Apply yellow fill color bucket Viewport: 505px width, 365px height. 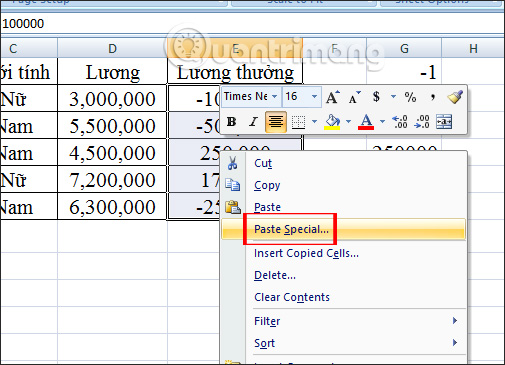pyautogui.click(x=332, y=122)
